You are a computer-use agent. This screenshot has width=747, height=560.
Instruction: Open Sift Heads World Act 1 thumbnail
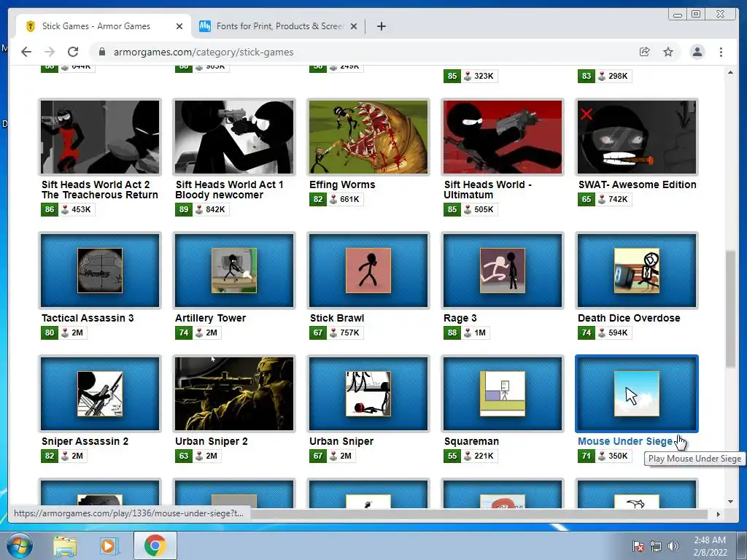click(x=234, y=137)
